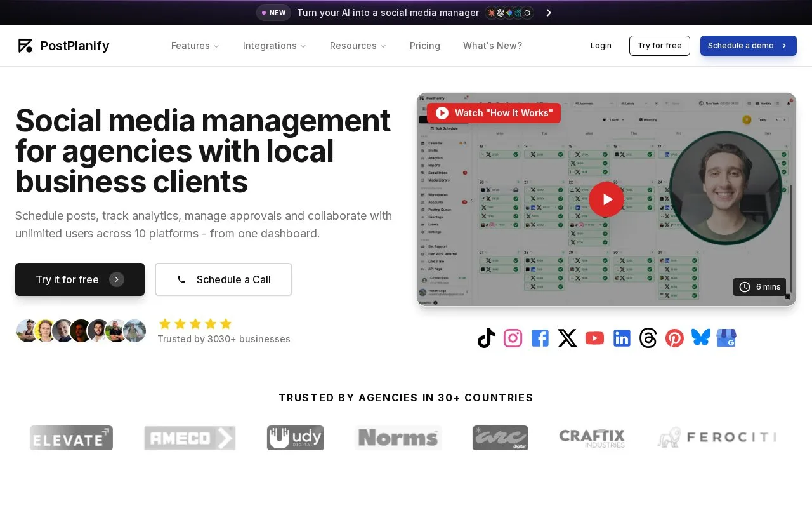Viewport: 812px width, 508px height.
Task: Click the arrow in the announcement banner
Action: pyautogui.click(x=549, y=13)
